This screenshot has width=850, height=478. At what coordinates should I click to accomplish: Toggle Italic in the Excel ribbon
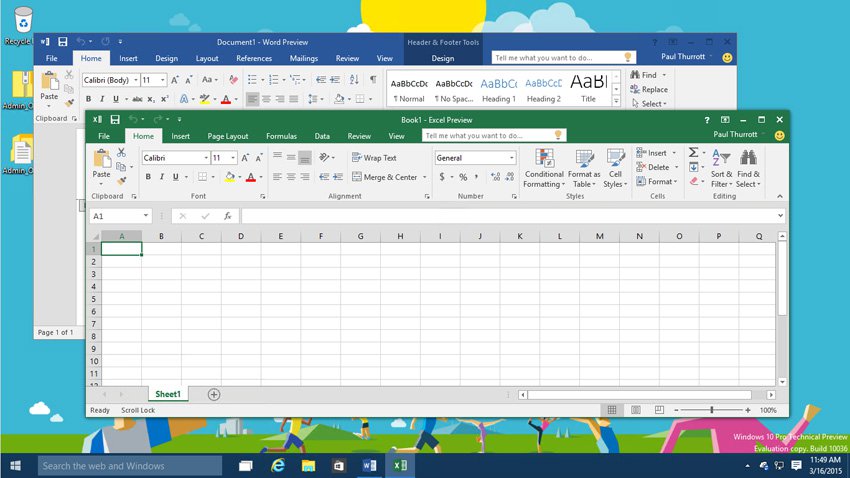[x=162, y=177]
